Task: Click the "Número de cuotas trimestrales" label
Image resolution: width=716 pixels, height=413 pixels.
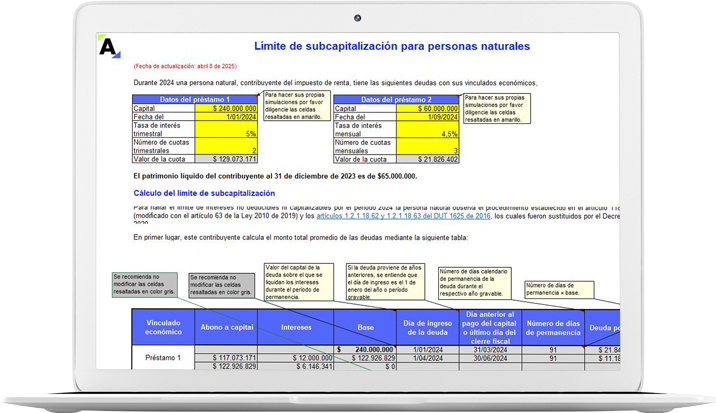Action: click(x=163, y=146)
